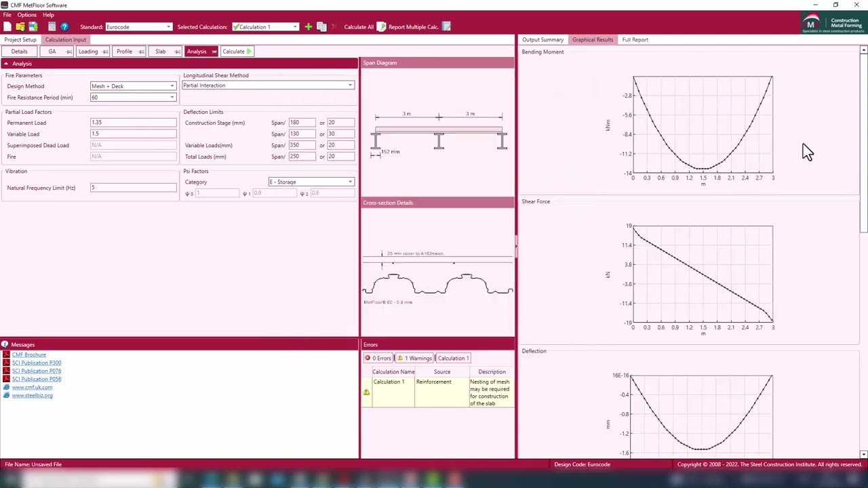This screenshot has width=868, height=488.
Task: Click the New file icon
Action: 7,26
